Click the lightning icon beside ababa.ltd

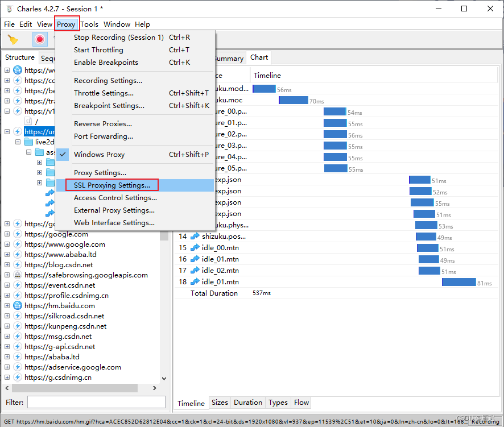point(18,356)
